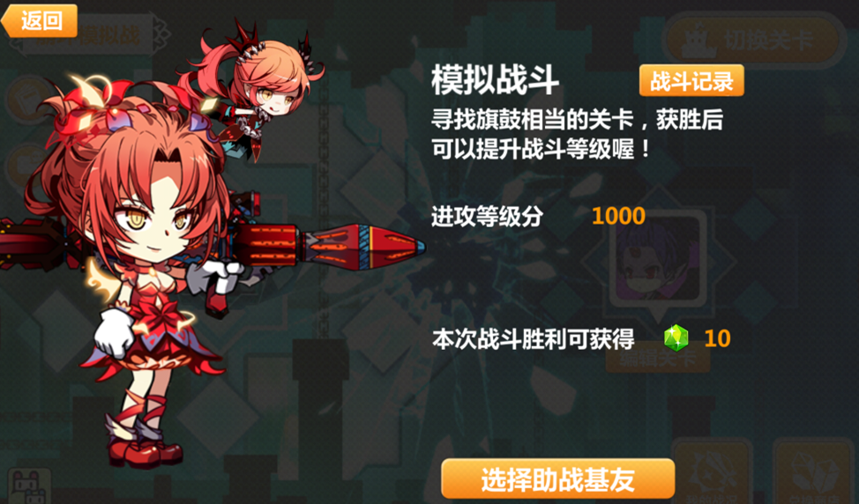
Task: Click the green gem reward icon
Action: point(676,338)
